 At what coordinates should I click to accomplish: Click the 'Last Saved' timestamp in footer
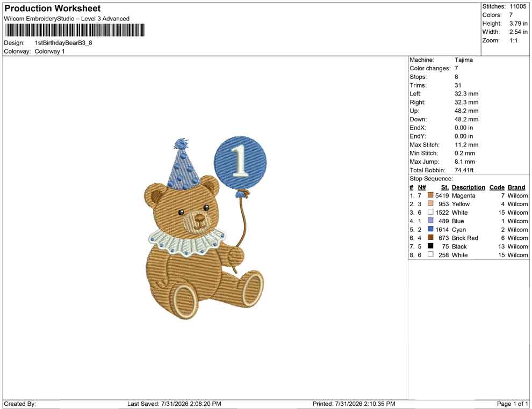pyautogui.click(x=175, y=404)
